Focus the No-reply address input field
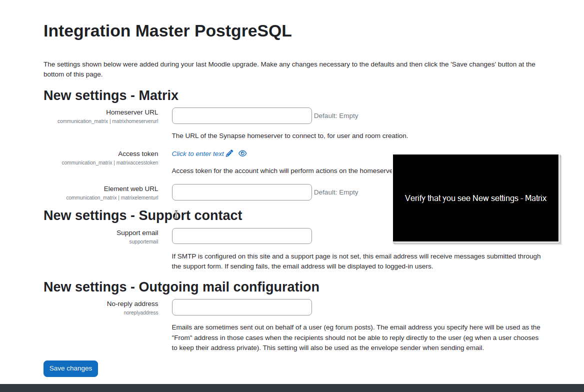The image size is (584, 392). (241, 307)
